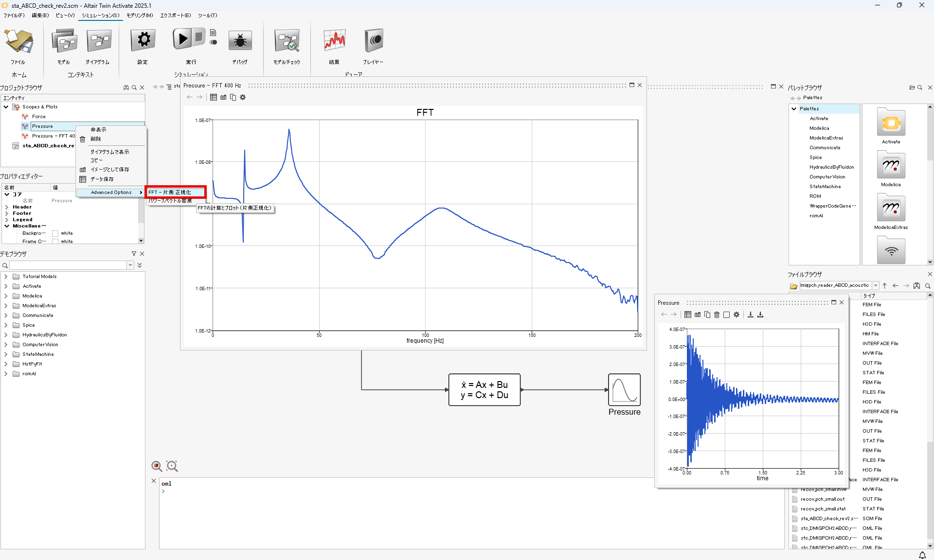Open FFT plot settings gear icon
This screenshot has height=560, width=934.
click(243, 98)
